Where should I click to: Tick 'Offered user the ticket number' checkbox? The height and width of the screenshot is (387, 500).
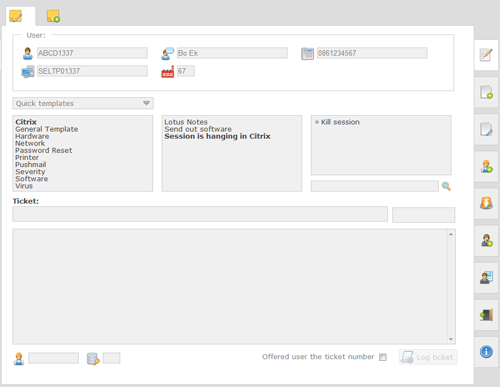click(x=383, y=357)
